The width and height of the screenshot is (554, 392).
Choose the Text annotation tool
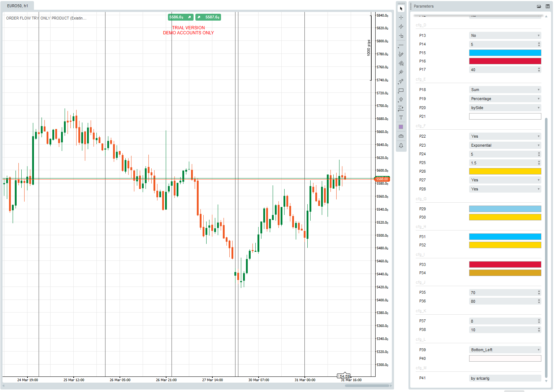coord(401,117)
